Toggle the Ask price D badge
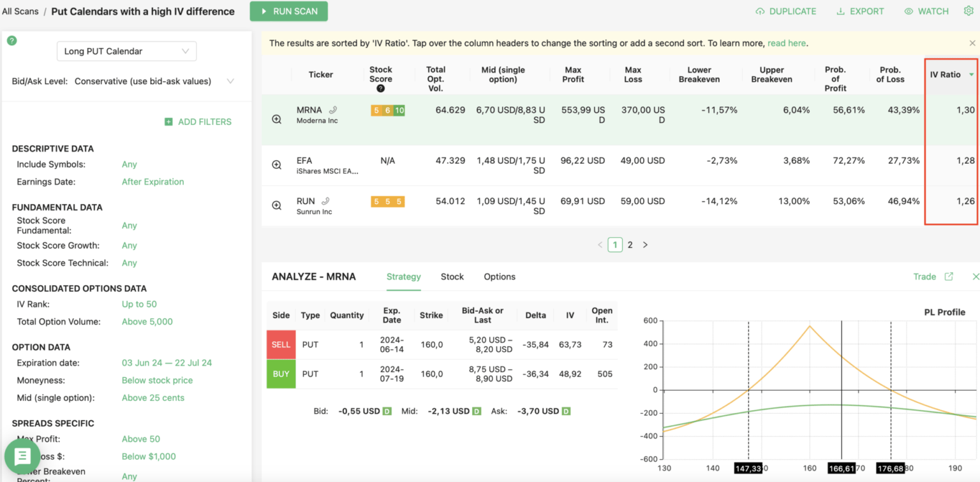The height and width of the screenshot is (482, 980). click(x=566, y=411)
